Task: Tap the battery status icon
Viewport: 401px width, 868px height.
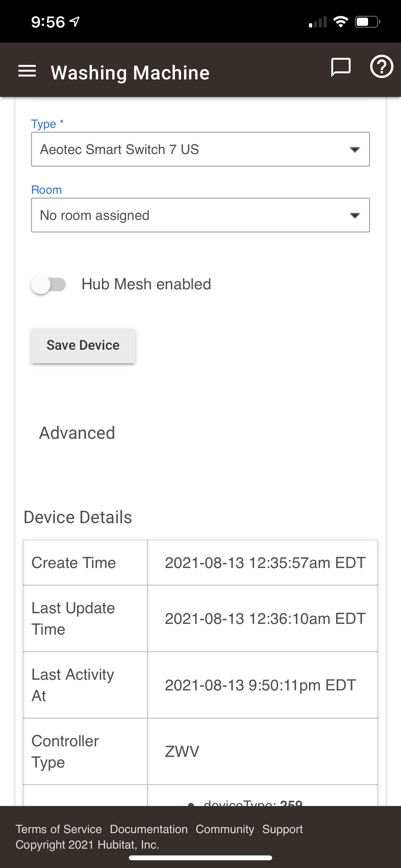Action: pyautogui.click(x=368, y=22)
